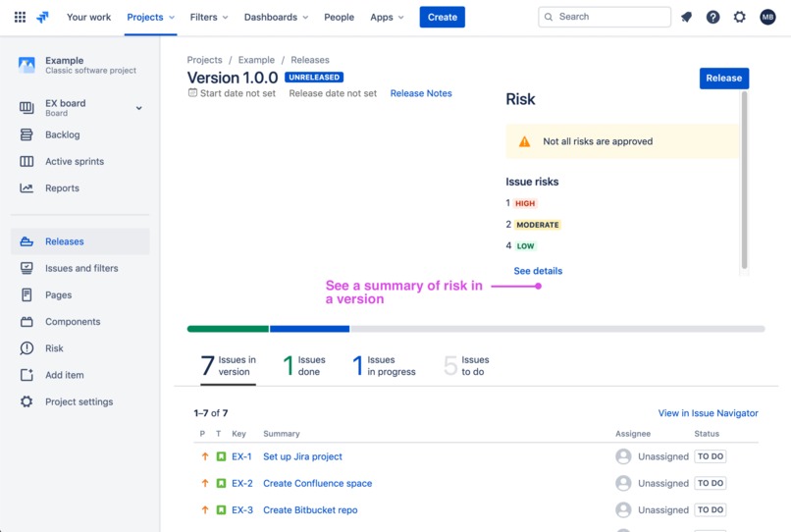Open Create Bitbucket repo issue

click(310, 509)
